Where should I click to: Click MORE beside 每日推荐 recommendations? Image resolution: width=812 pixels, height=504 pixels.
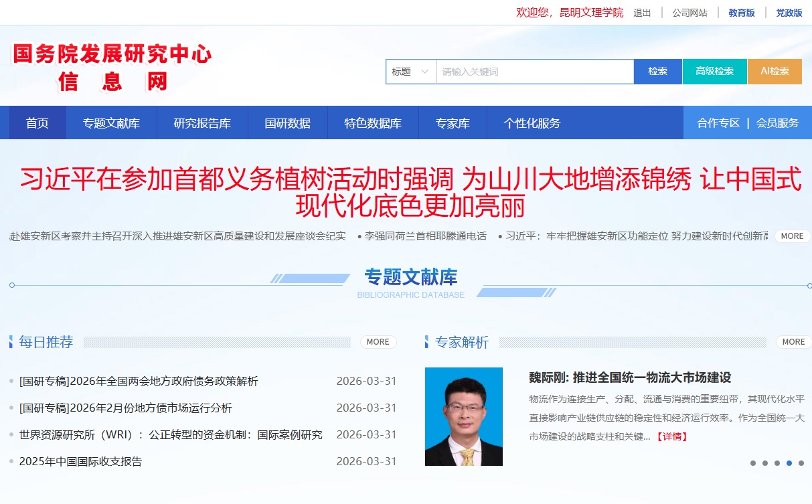(x=378, y=342)
